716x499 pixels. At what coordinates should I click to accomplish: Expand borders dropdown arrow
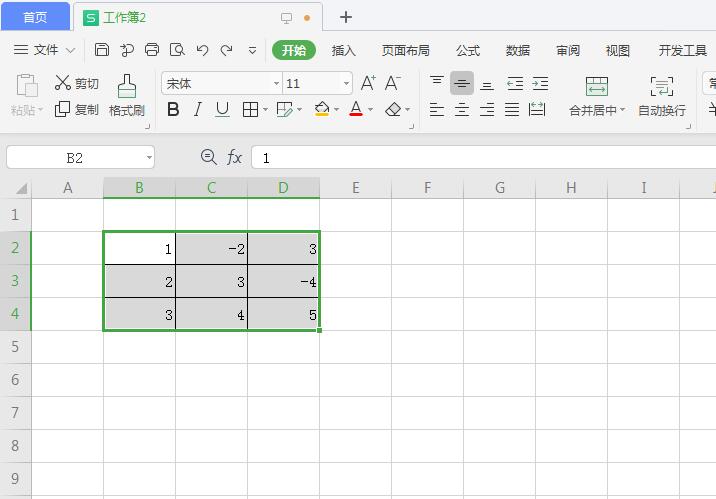[x=265, y=110]
